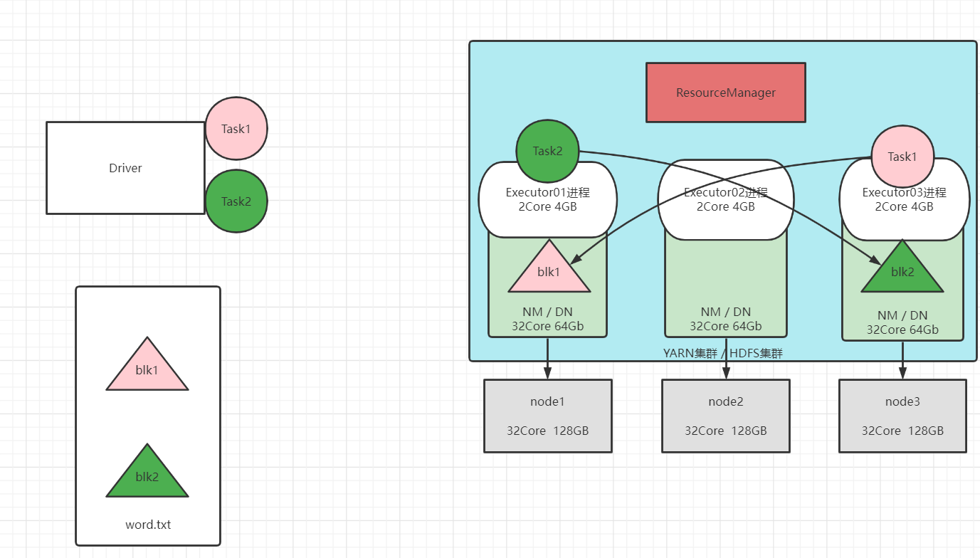
Task: Click NM / DN label above node2
Action: [726, 312]
